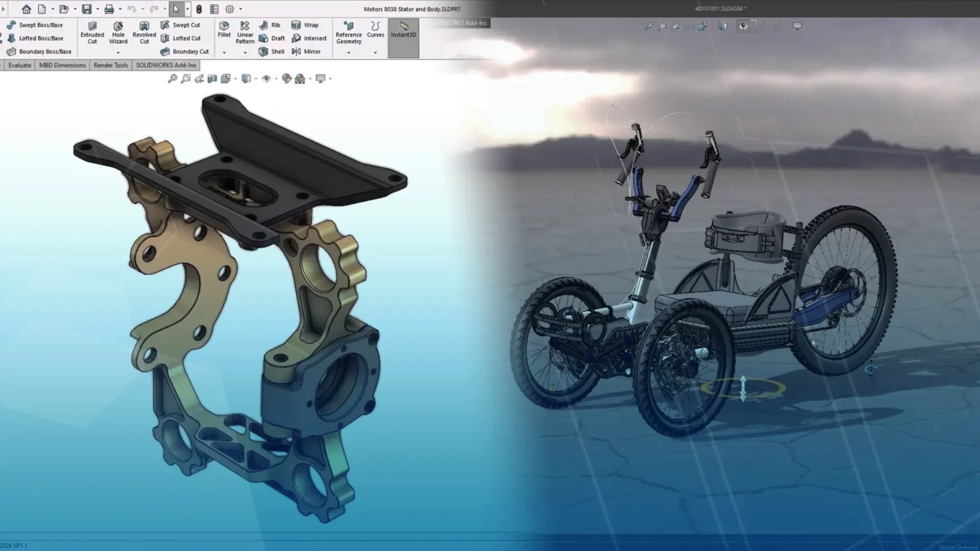Open the Hole Wizard tool
This screenshot has width=980, height=551.
point(118,33)
